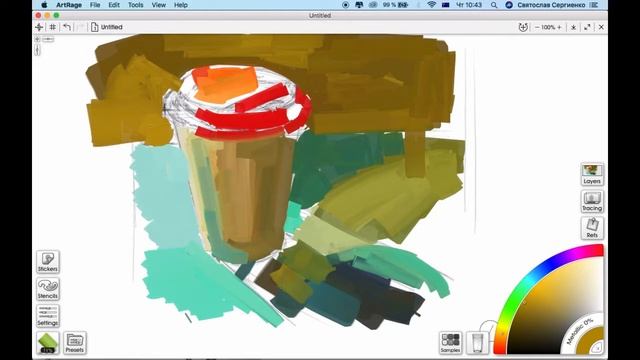
Task: Click the user name in menu bar
Action: coord(551,5)
